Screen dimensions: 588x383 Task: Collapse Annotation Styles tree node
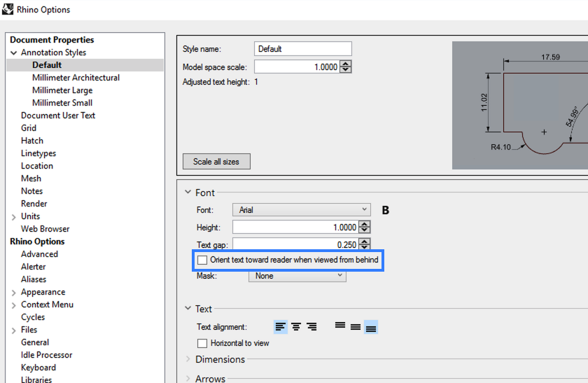14,53
